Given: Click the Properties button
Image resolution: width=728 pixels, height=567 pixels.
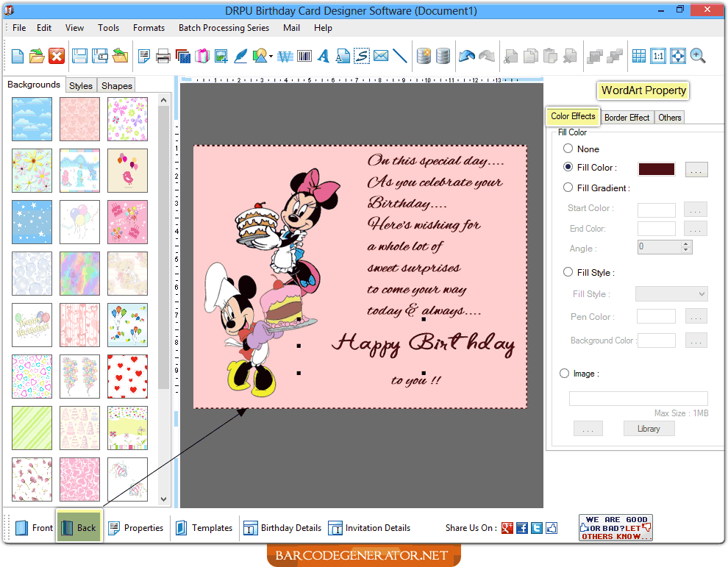Looking at the screenshot, I should pyautogui.click(x=136, y=528).
